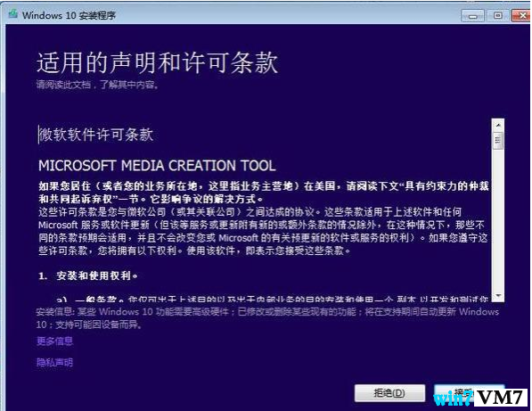Image resolution: width=532 pixels, height=411 pixels.
Task: Open the 隐私声明 privacy statement link
Action: [54, 362]
